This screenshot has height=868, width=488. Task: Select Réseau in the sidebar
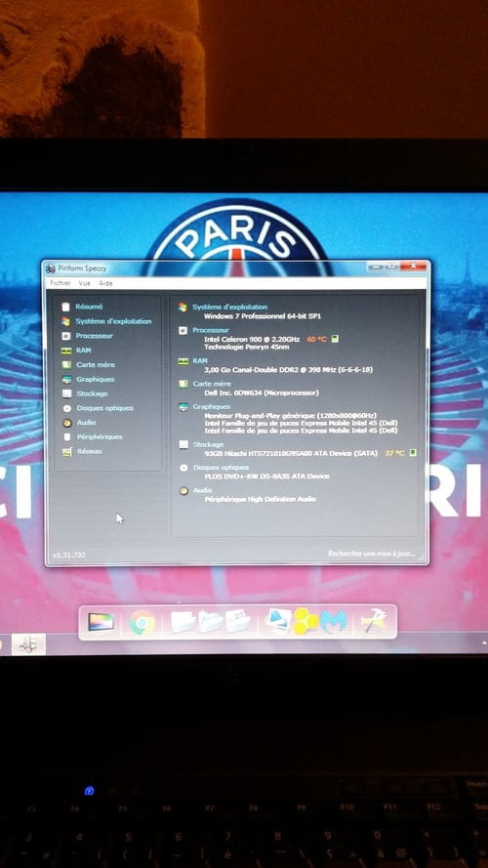tap(89, 451)
